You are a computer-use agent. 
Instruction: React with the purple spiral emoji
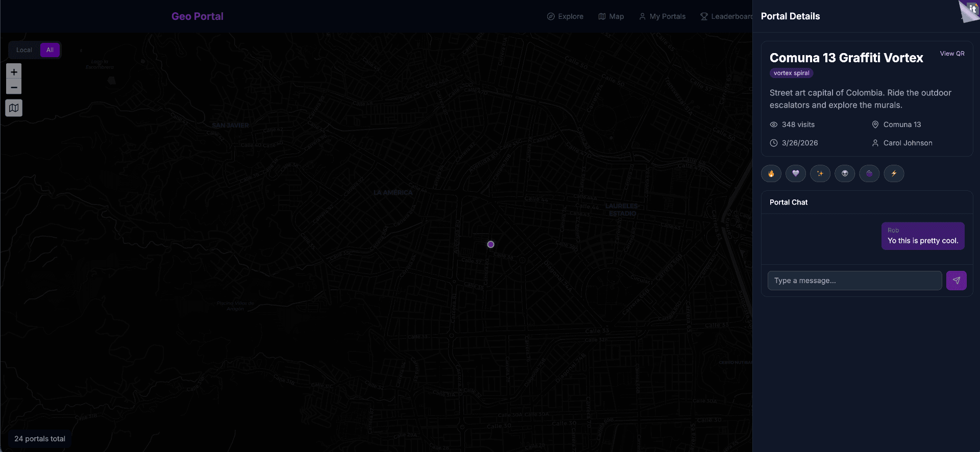point(869,173)
